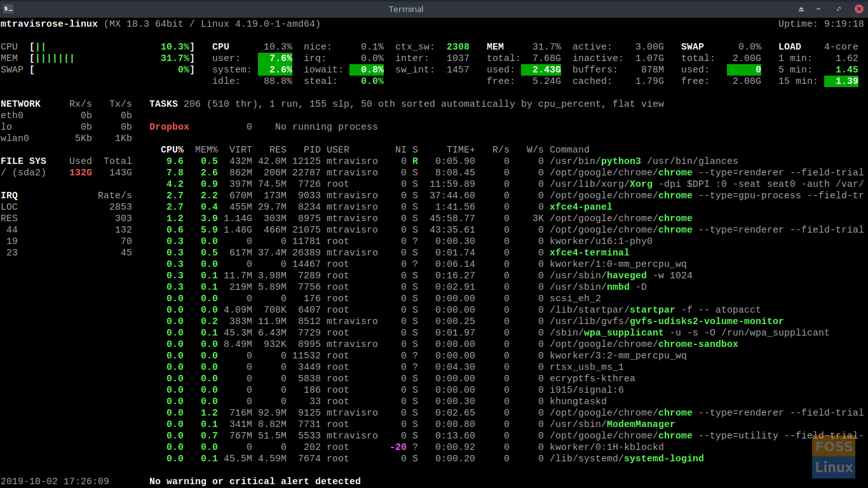Select the 5 min load value 1.45
Image resolution: width=868 pixels, height=488 pixels.
(847, 70)
